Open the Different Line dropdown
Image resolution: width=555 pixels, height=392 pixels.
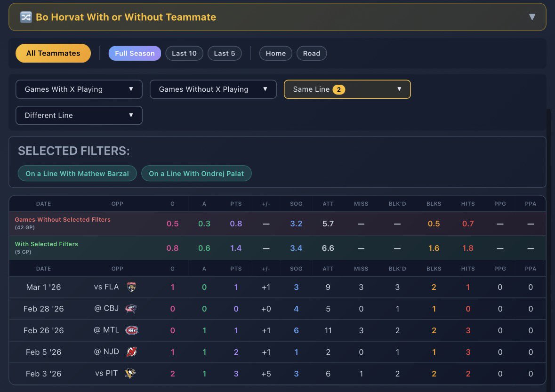tap(79, 115)
